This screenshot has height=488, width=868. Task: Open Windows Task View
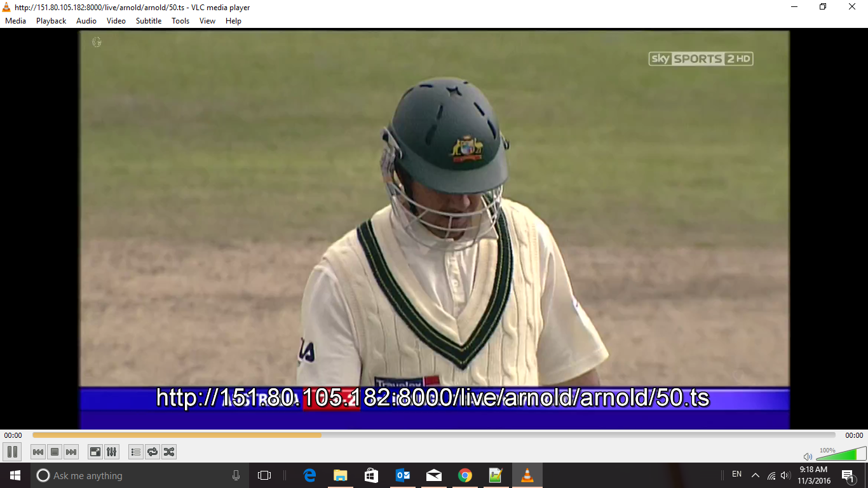click(x=264, y=475)
